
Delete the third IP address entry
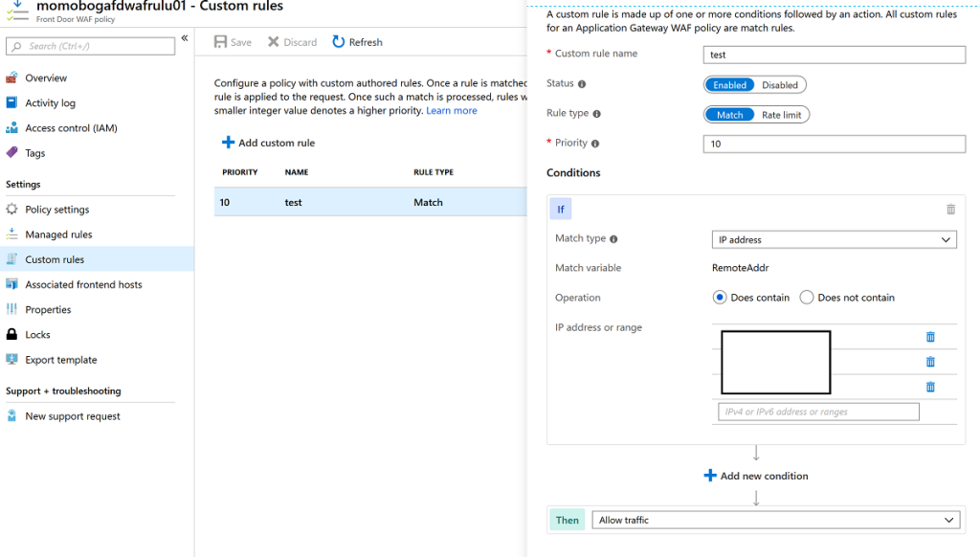(x=930, y=387)
